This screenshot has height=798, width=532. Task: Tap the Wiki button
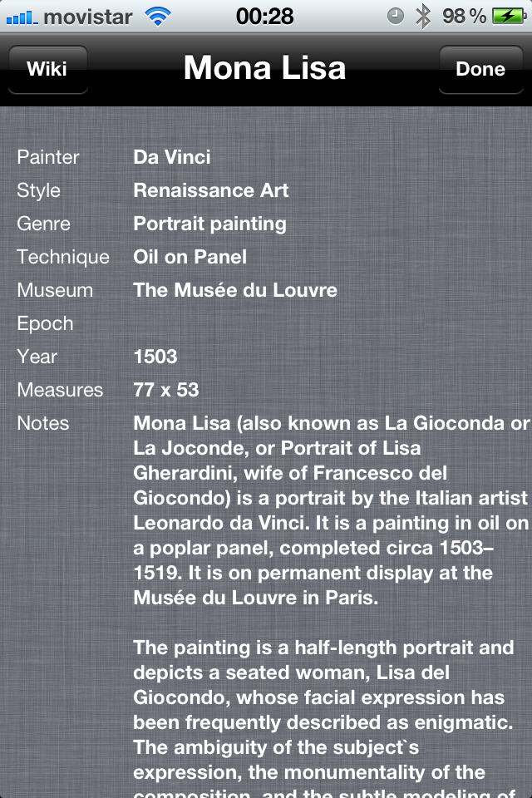pyautogui.click(x=47, y=69)
